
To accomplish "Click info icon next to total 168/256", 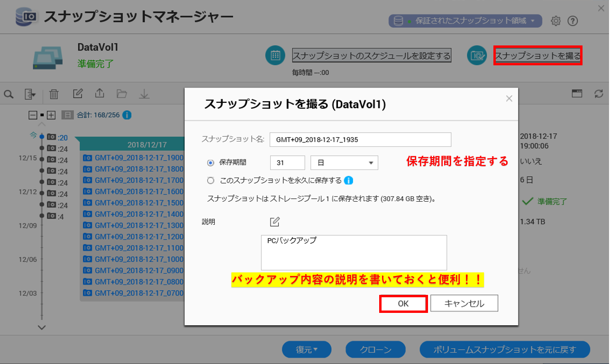I will coord(127,115).
